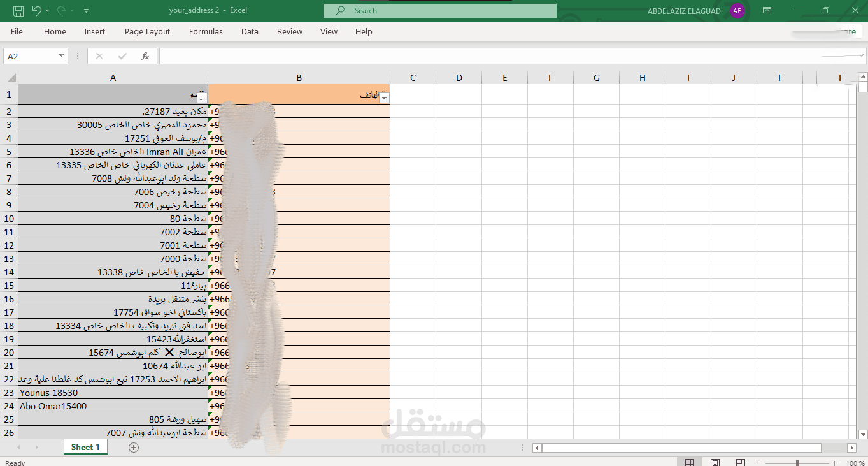Select the Sheet 1 tab
Screen dimensions: 868x466
pyautogui.click(x=85, y=448)
